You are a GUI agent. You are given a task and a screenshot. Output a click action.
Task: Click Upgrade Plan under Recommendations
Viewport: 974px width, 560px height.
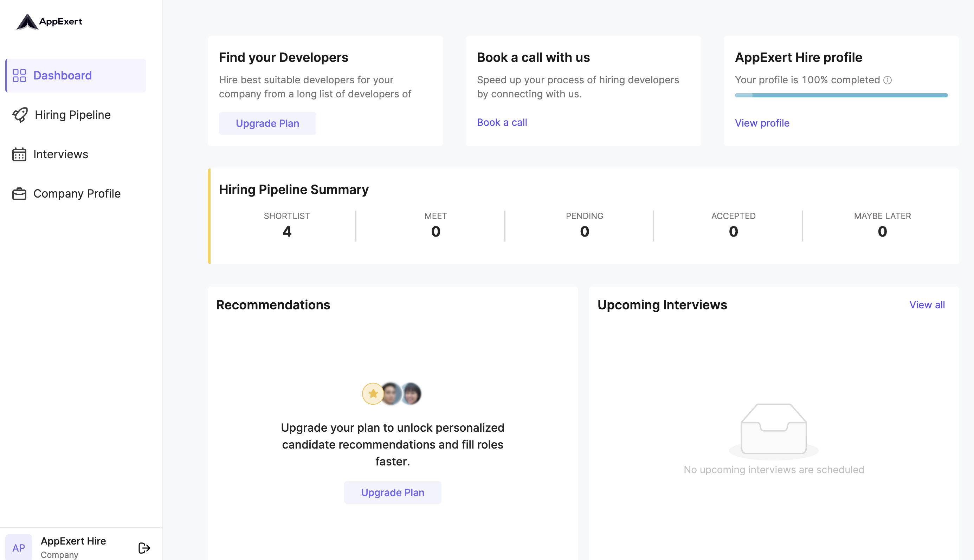tap(393, 492)
